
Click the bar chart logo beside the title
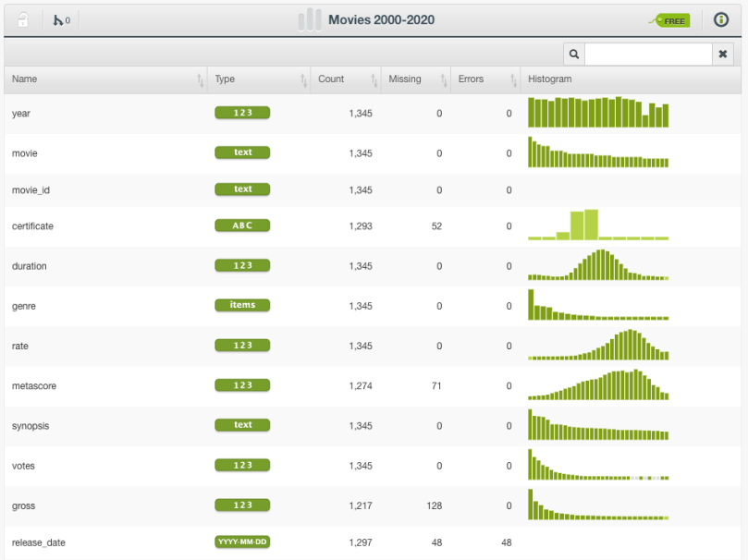309,19
